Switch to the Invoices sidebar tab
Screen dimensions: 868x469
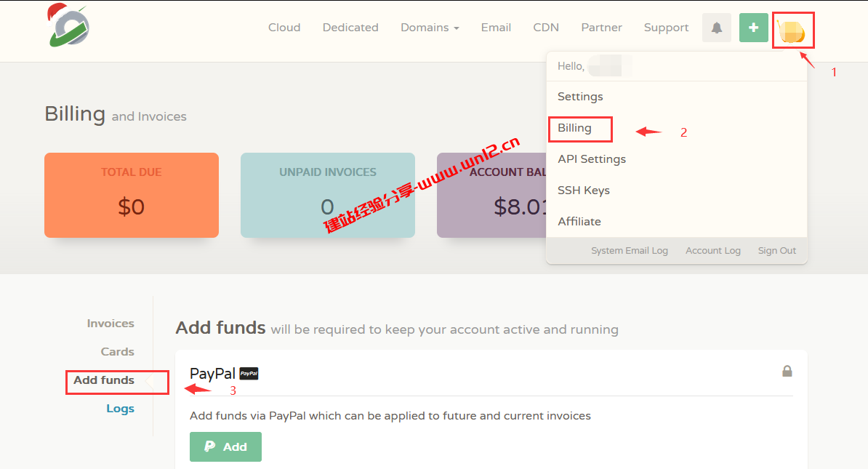pos(110,324)
